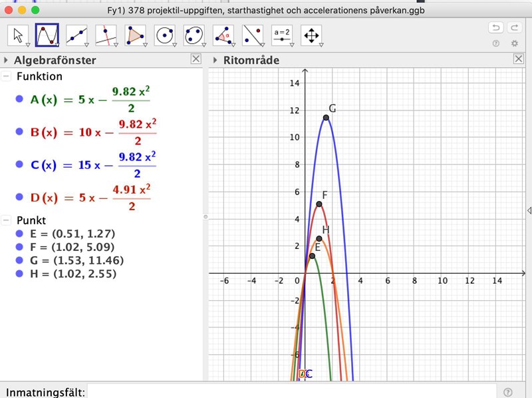This screenshot has height=398, width=532.
Task: Select the Angle tool
Action: [223, 35]
